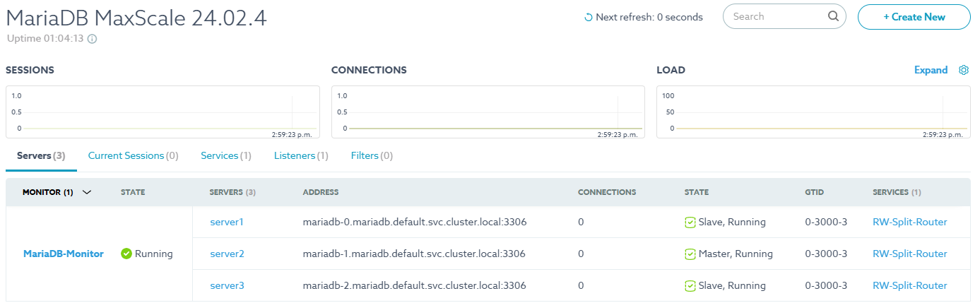Screen dimensions: 980x303
Task: Click the MariaDB-Monitor running status icon
Action: pyautogui.click(x=126, y=254)
